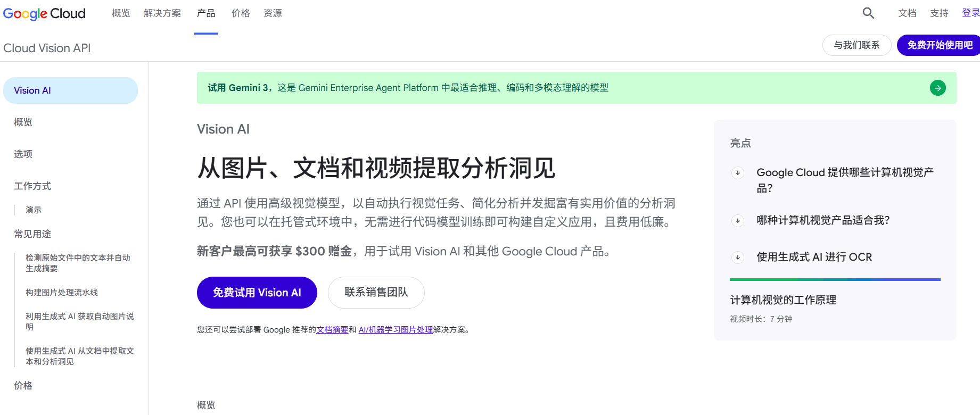Select '使用生成式 AI 从文档中提取文本和分析洞见'
The height and width of the screenshot is (415, 980).
click(80, 356)
